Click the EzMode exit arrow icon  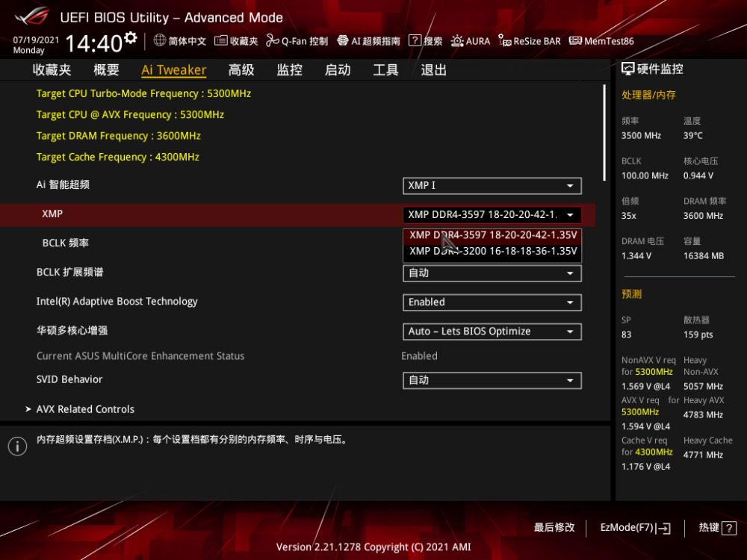[x=663, y=528]
